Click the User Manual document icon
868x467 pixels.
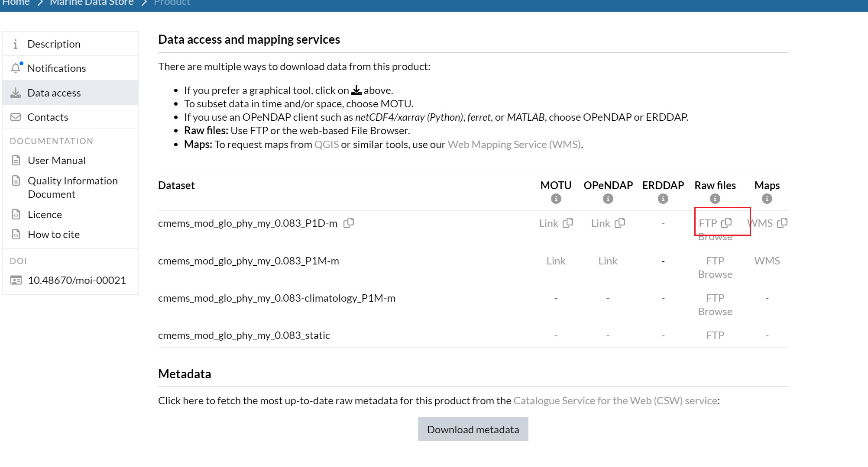[16, 160]
